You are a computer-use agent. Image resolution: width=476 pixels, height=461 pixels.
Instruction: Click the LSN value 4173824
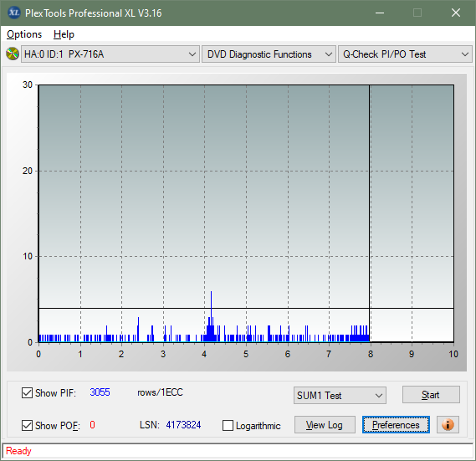(183, 425)
